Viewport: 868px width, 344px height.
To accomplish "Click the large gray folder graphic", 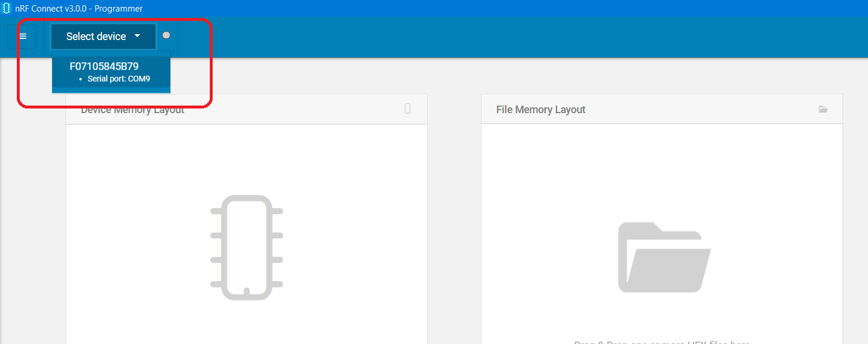I will [664, 258].
